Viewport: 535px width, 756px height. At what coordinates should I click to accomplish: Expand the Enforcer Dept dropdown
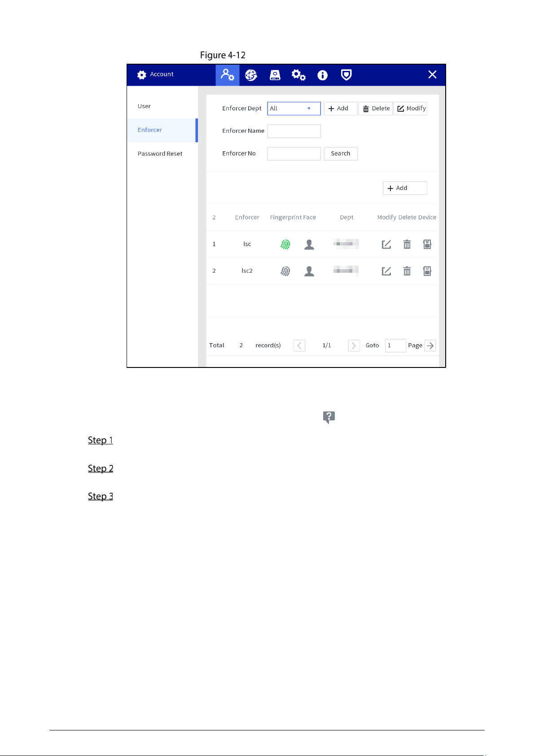(294, 109)
